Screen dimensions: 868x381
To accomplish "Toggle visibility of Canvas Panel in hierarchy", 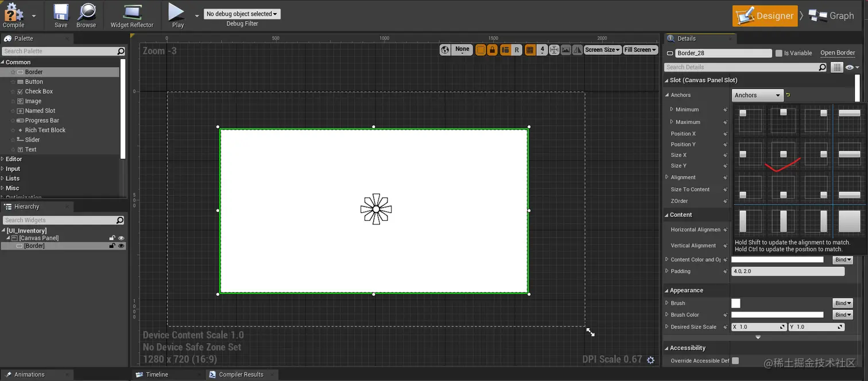I will point(121,238).
